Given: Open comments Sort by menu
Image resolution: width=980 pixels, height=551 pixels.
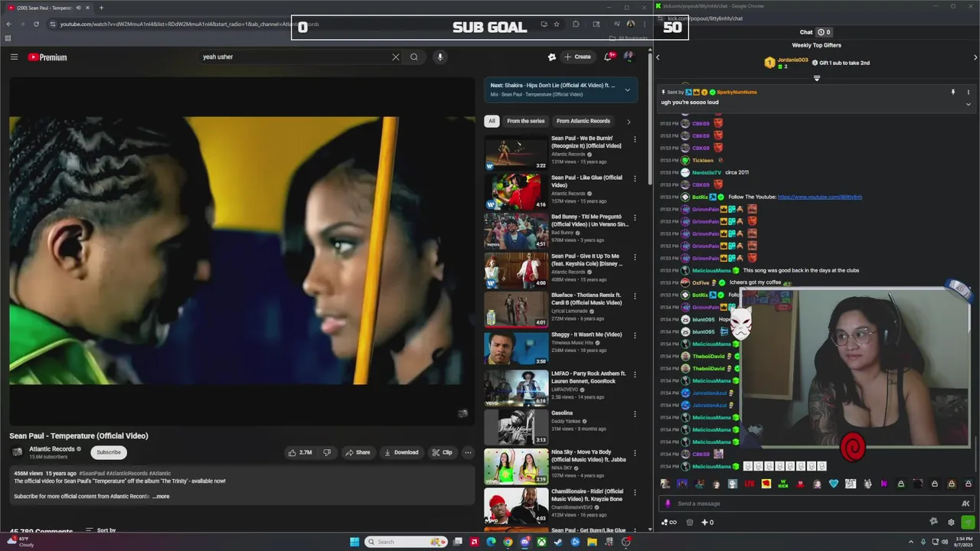Looking at the screenshot, I should [x=101, y=530].
